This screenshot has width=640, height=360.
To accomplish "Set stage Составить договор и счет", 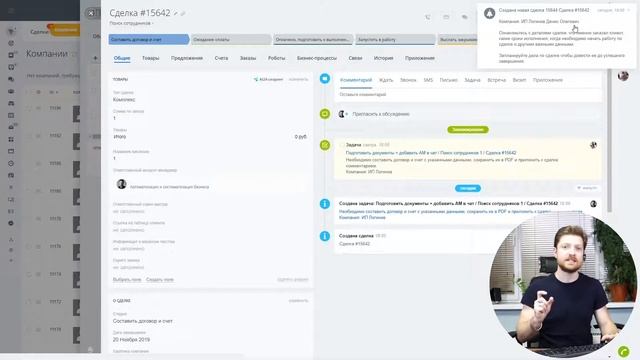I will pos(149,40).
